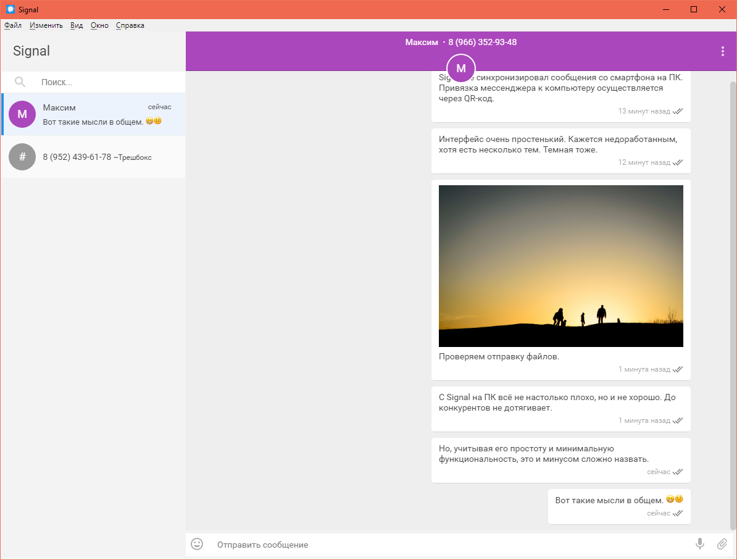Open the Окно menu
737x560 pixels.
point(99,25)
